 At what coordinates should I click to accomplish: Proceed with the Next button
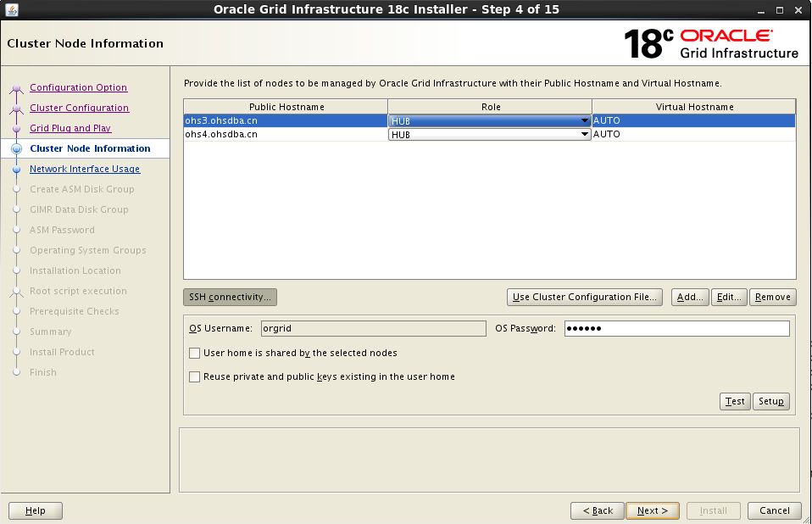pyautogui.click(x=653, y=510)
